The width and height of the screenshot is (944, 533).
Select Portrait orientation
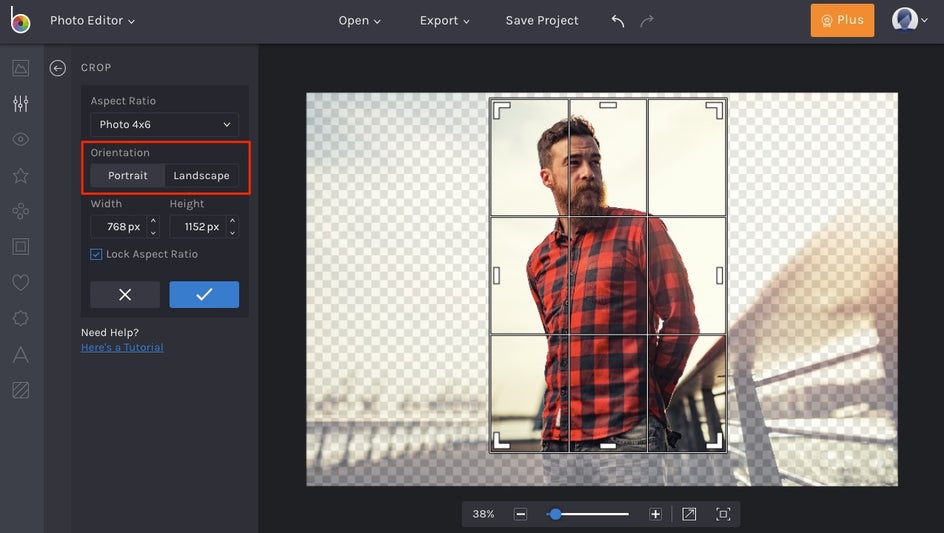click(x=128, y=176)
